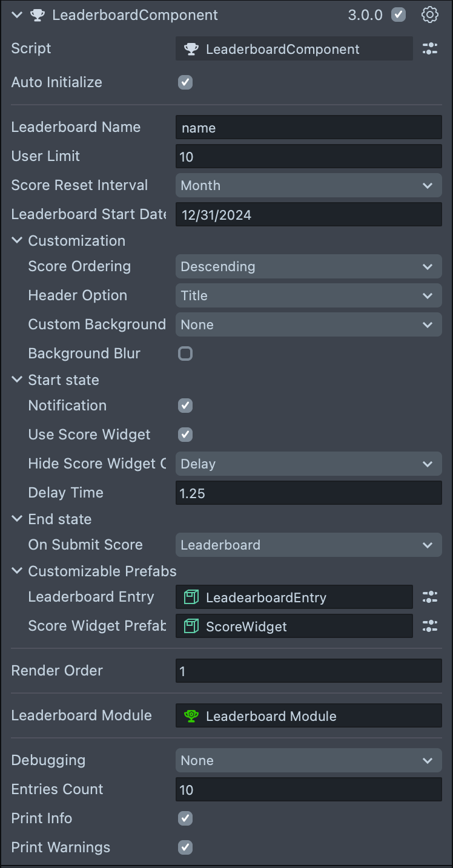This screenshot has width=453, height=868.
Task: Click the picker icon beside Script field
Action: 429,49
